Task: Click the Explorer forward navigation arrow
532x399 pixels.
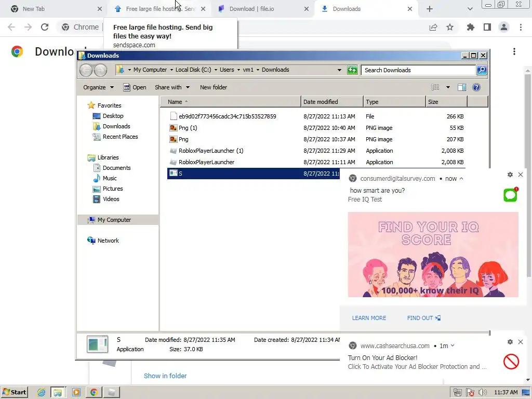Action: click(x=100, y=70)
